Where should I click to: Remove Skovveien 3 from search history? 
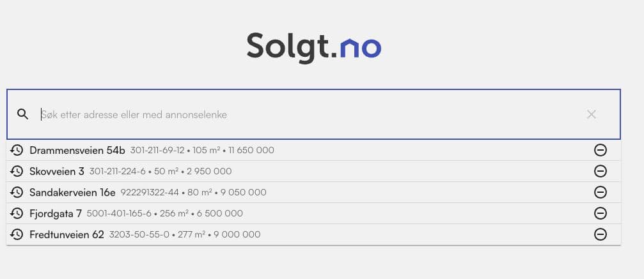point(601,171)
